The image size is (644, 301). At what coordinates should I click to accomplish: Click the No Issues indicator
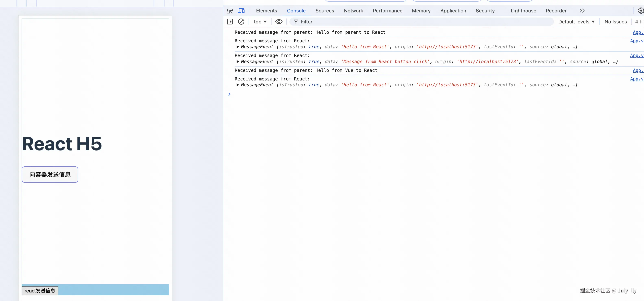616,22
